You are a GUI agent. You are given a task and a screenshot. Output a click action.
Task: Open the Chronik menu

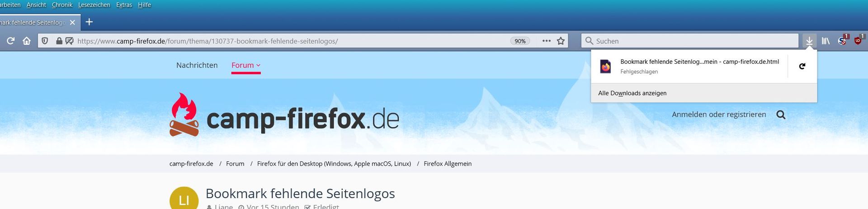coord(62,5)
